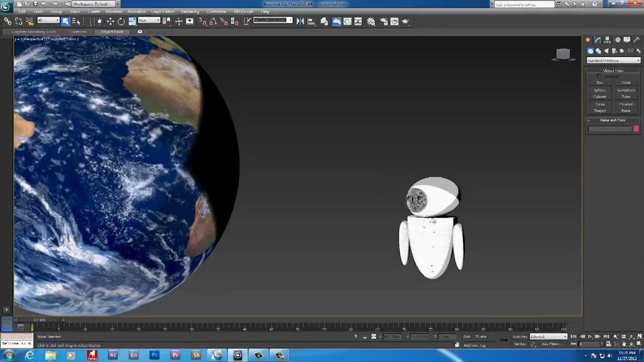The image size is (644, 362).
Task: Click the Maximize Viewport toggle icon
Action: click(x=638, y=344)
